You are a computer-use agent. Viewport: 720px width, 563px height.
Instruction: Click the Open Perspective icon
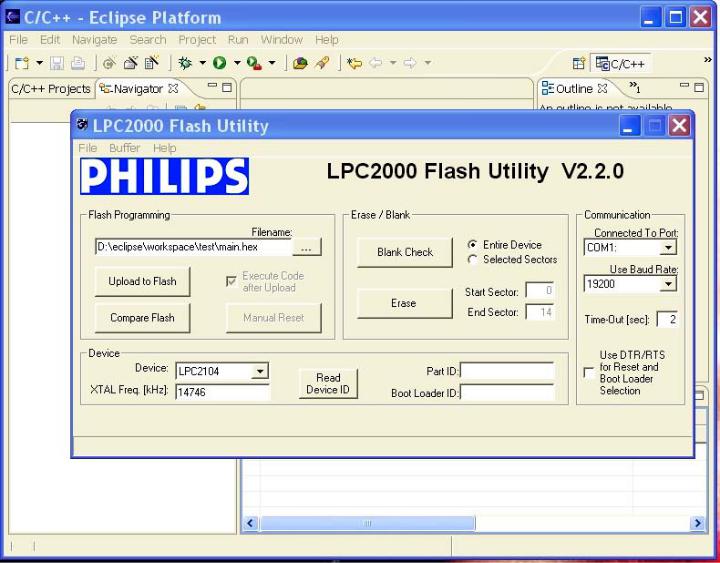pyautogui.click(x=579, y=63)
